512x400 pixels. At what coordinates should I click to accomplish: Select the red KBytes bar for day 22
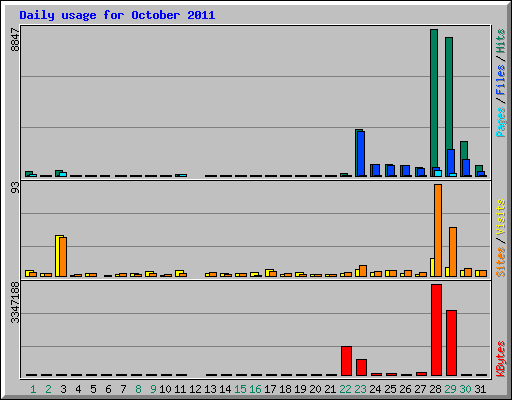346,361
